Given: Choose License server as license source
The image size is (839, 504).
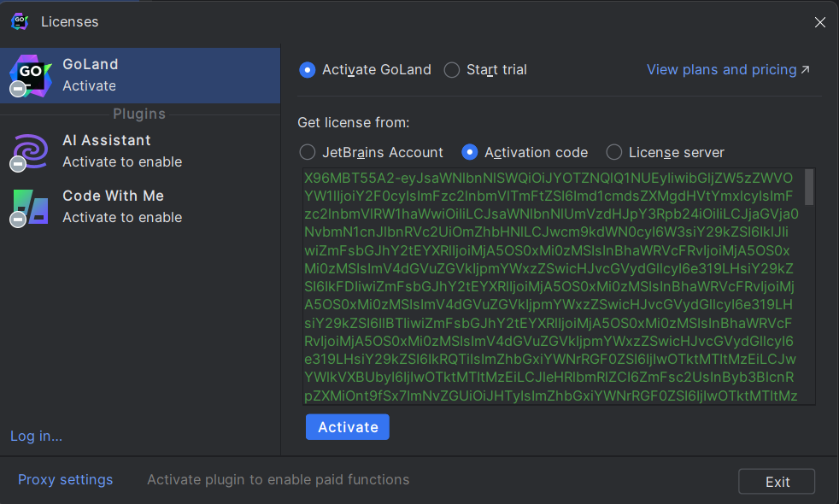Looking at the screenshot, I should tap(613, 153).
